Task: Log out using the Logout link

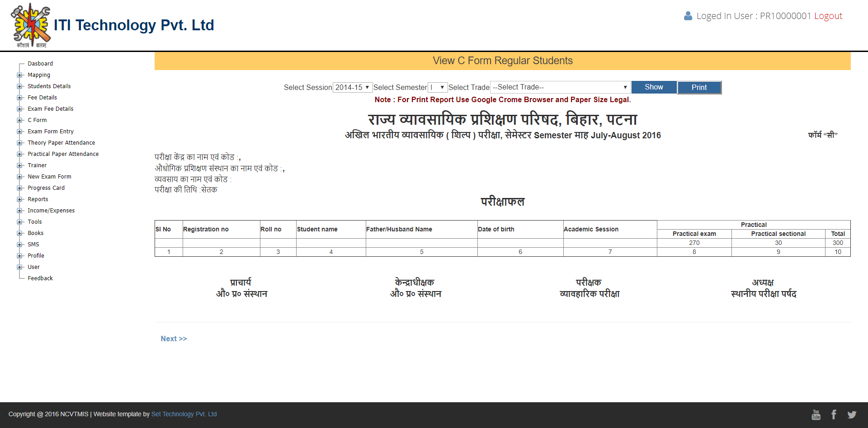Action: tap(828, 16)
